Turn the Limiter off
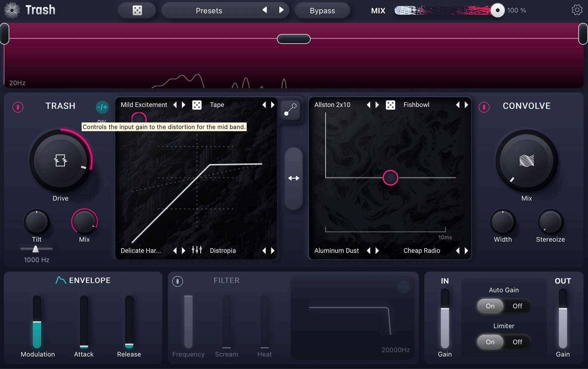Screen dimensions: 588x369 [x=517, y=342]
